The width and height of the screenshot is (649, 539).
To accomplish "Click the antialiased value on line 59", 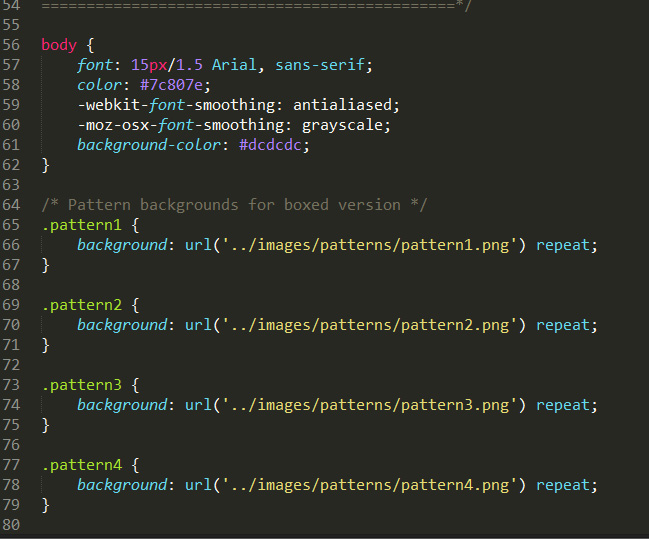I will click(346, 105).
